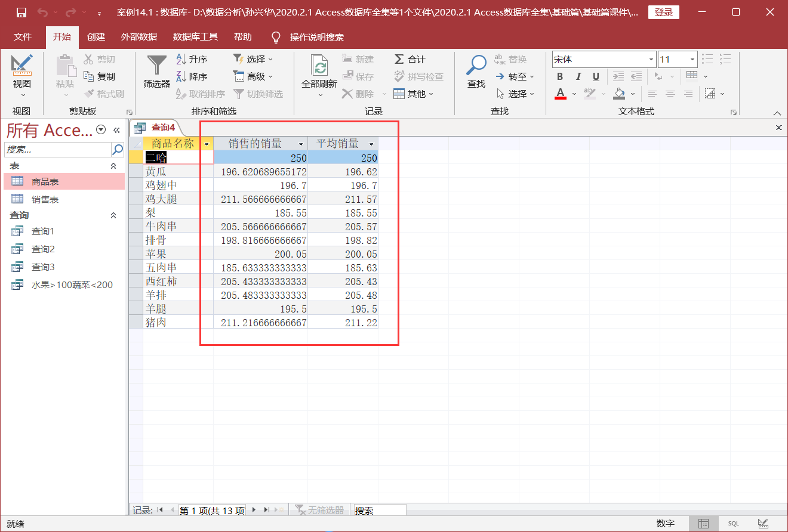Click the record navigator 搜索 box

380,511
